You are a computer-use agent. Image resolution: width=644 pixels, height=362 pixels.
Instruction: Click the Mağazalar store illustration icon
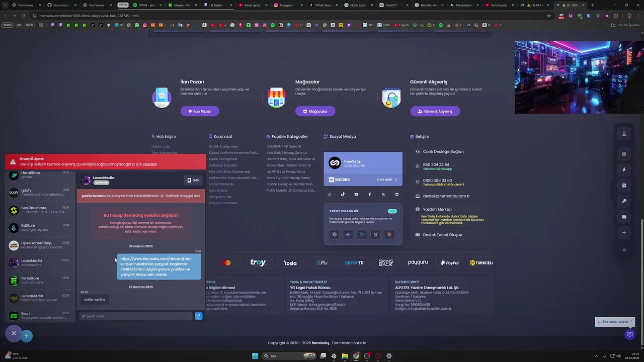[x=276, y=98]
